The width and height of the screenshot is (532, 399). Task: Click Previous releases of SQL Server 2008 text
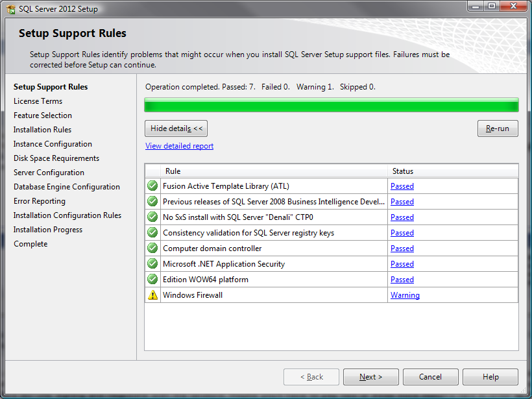[x=274, y=202]
